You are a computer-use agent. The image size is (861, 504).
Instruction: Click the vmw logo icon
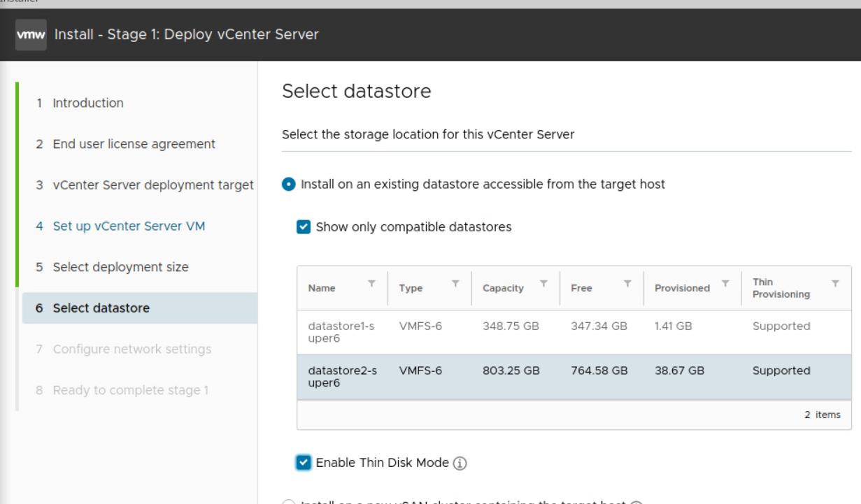click(x=31, y=35)
